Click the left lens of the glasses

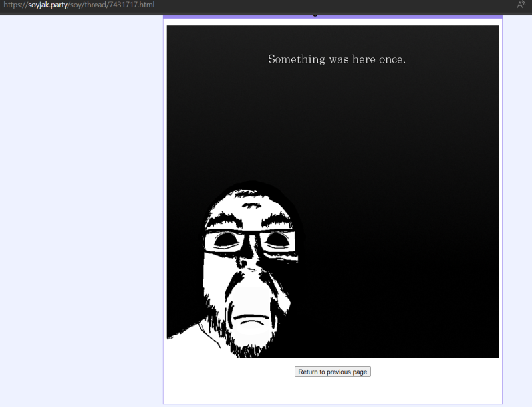(x=224, y=241)
